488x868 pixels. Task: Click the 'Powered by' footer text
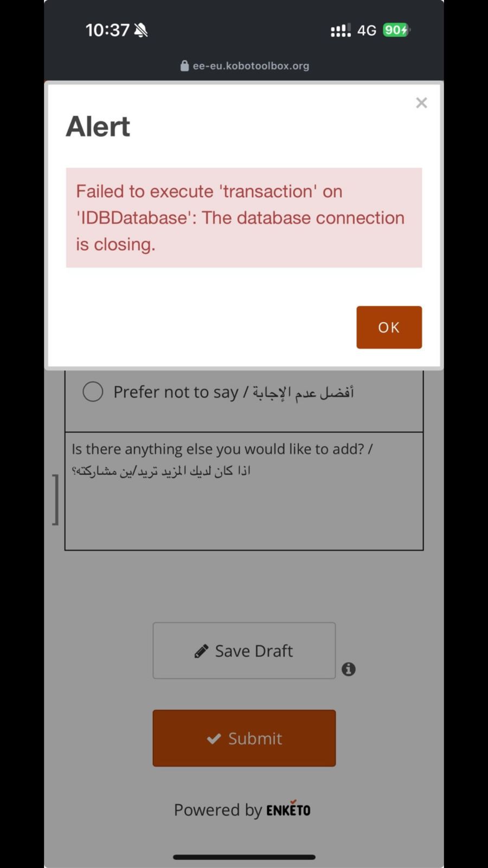(x=218, y=810)
